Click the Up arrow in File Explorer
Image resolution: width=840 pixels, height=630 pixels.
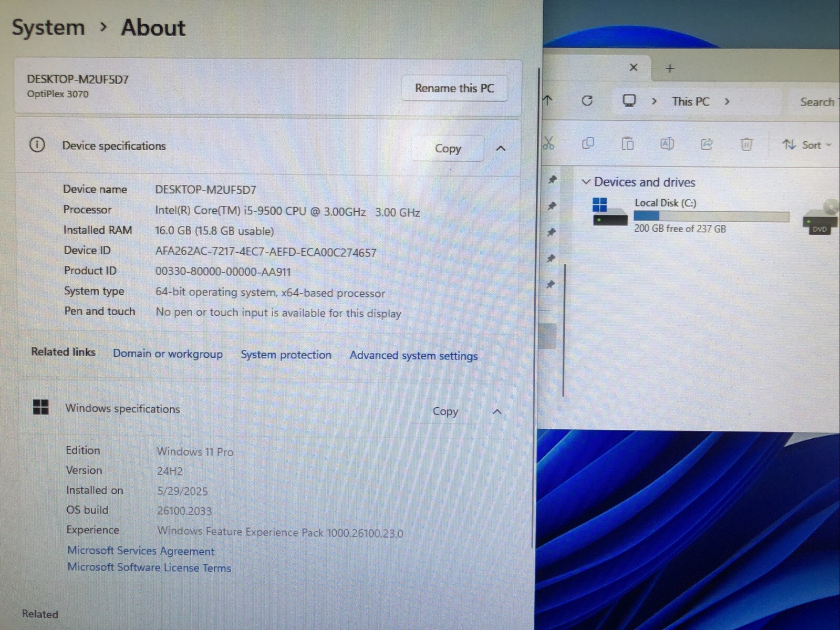[548, 100]
